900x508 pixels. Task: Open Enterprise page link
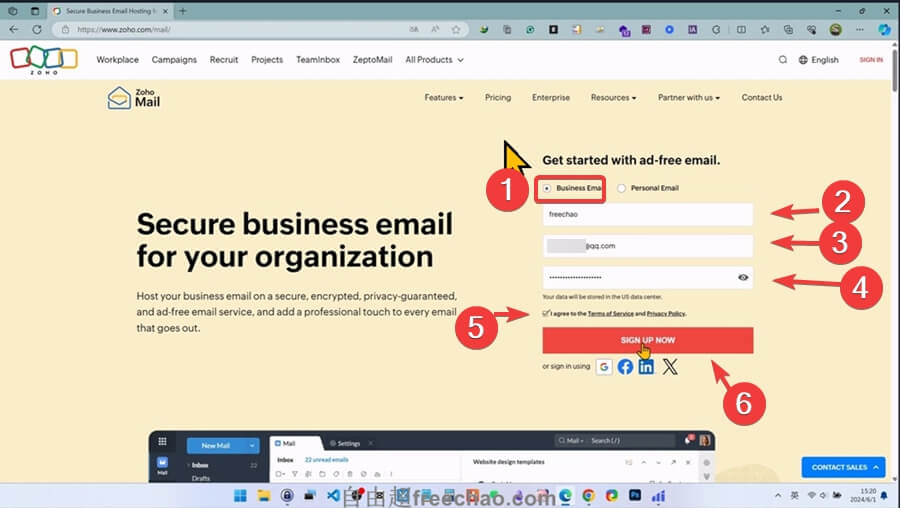[551, 98]
